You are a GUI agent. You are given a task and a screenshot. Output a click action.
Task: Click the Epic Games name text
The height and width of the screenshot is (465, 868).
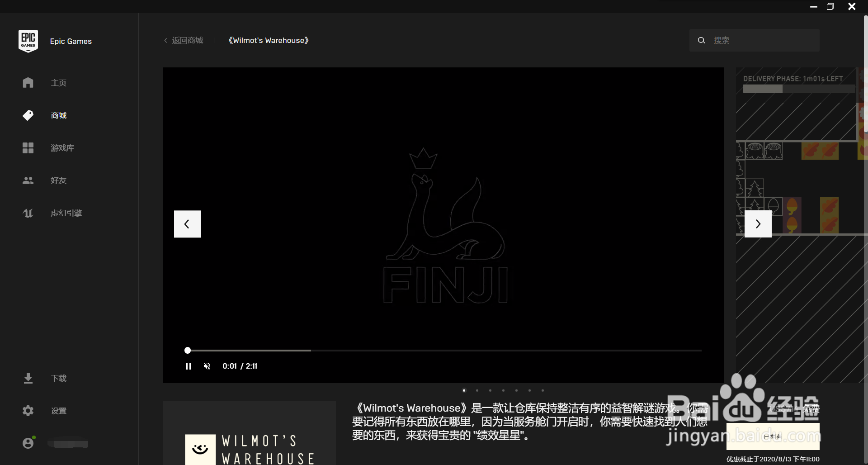tap(71, 41)
